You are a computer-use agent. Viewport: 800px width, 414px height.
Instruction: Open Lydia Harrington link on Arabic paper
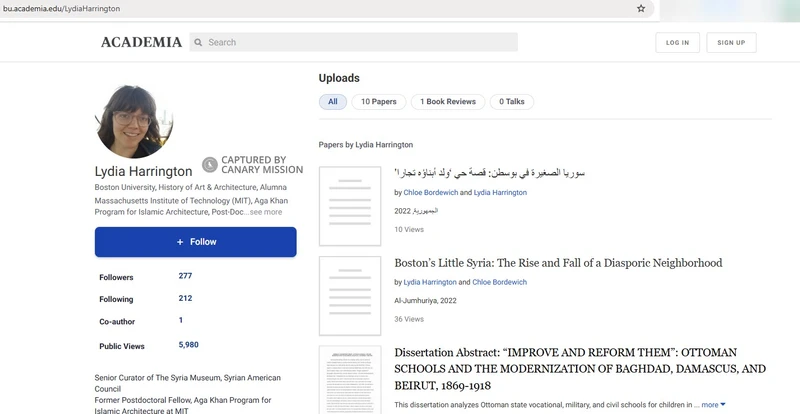500,192
